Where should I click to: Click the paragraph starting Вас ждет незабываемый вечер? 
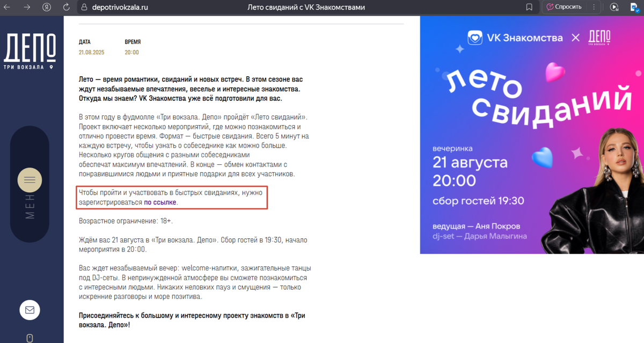(195, 282)
